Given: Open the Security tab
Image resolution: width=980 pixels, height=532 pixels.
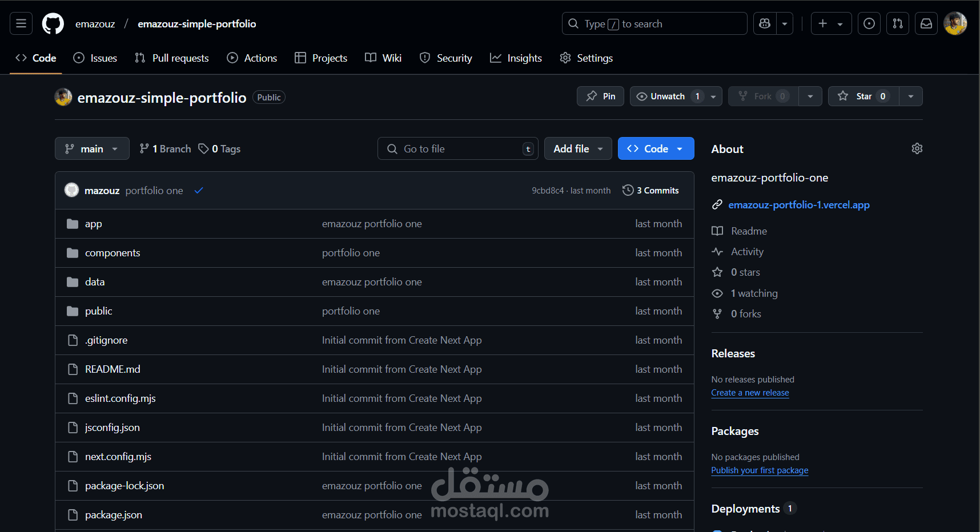Looking at the screenshot, I should click(x=446, y=58).
